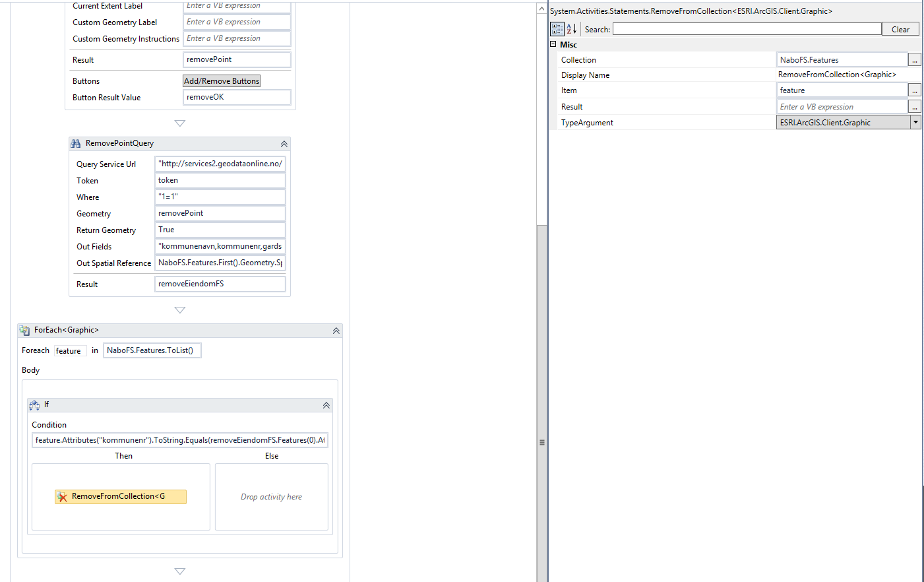The image size is (924, 582).
Task: Edit the If Condition expression
Action: coord(180,440)
